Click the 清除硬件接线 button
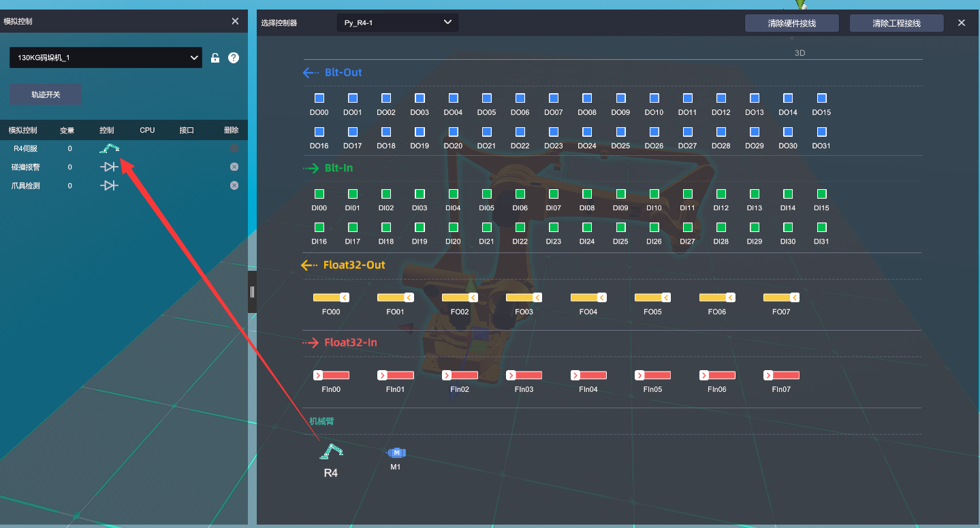The height and width of the screenshot is (528, 980). tap(791, 23)
